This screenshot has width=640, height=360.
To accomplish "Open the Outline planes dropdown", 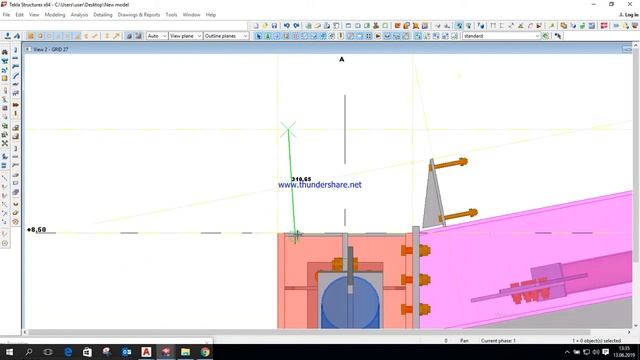I will [x=226, y=36].
